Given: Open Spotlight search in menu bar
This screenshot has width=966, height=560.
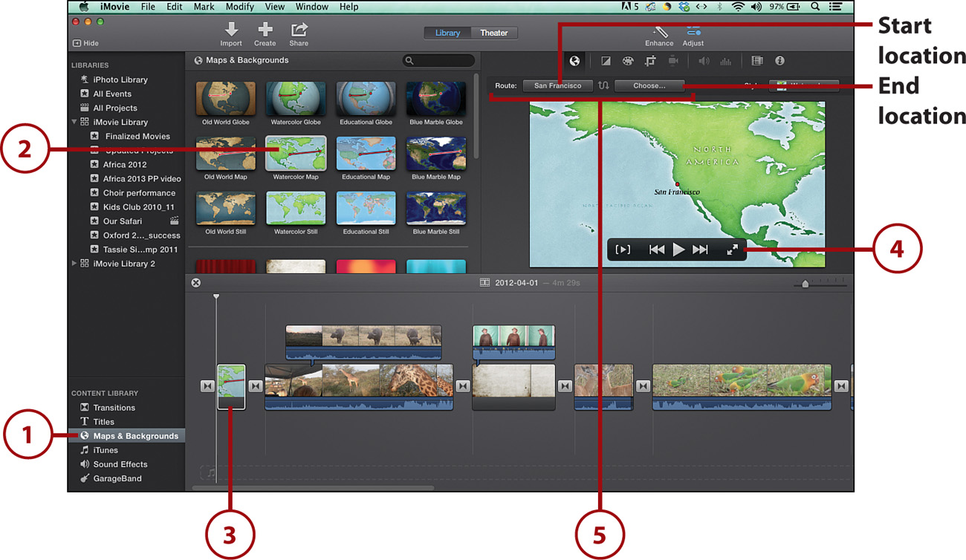Looking at the screenshot, I should point(815,7).
